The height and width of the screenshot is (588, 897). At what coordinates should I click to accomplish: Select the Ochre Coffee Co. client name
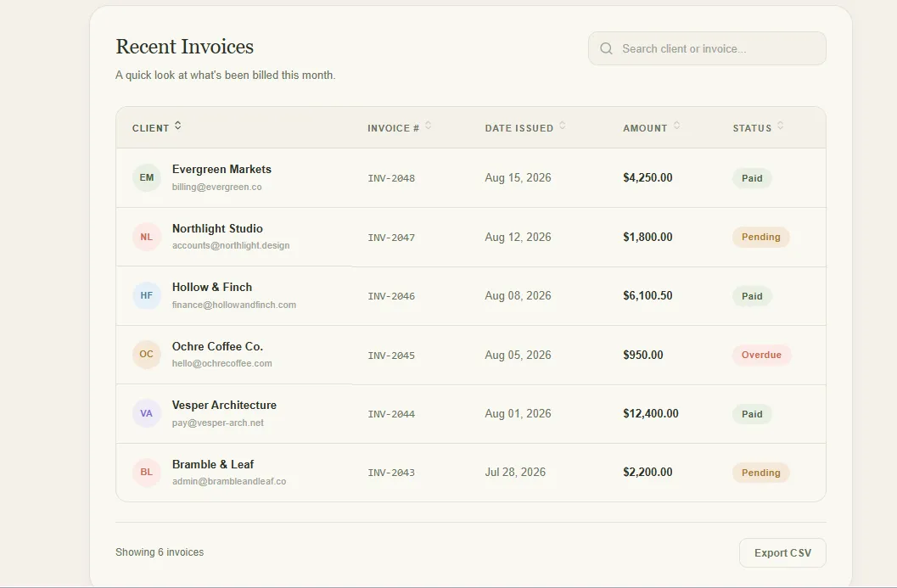(217, 346)
